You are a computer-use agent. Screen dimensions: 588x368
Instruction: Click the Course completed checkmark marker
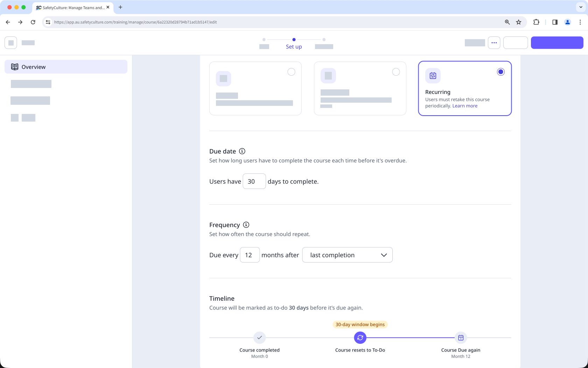coord(260,338)
